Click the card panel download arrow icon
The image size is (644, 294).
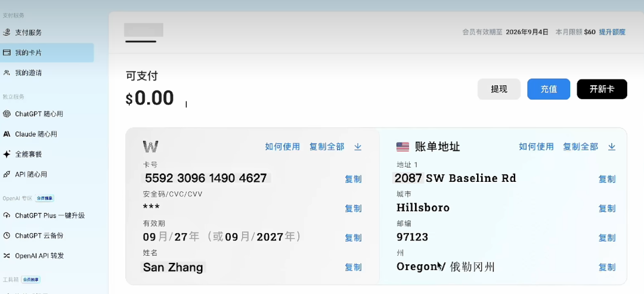coord(358,147)
